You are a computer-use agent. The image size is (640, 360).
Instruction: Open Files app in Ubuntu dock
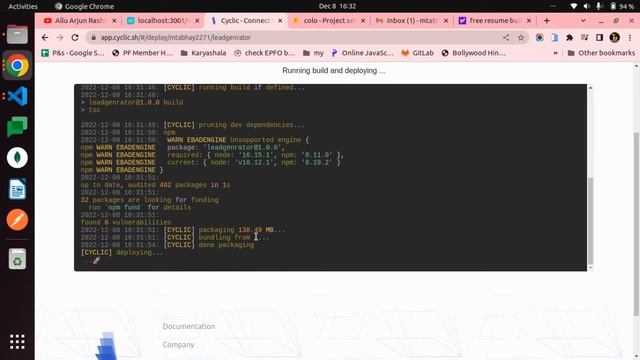point(17,34)
